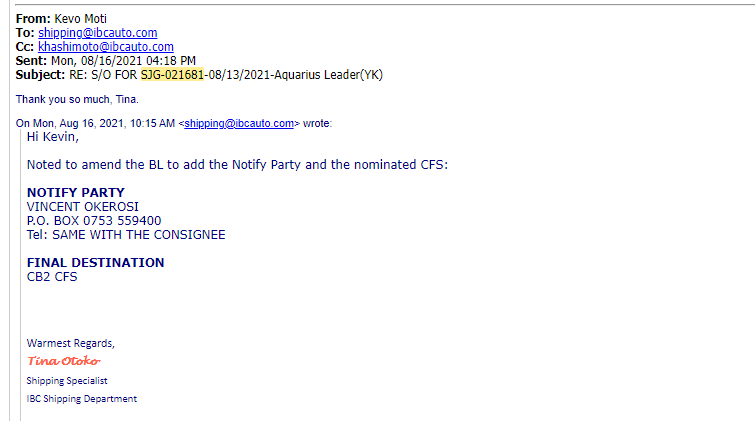Click the Sent date 08/16/2021 04:18 PM
This screenshot has height=421, width=755.
123,61
